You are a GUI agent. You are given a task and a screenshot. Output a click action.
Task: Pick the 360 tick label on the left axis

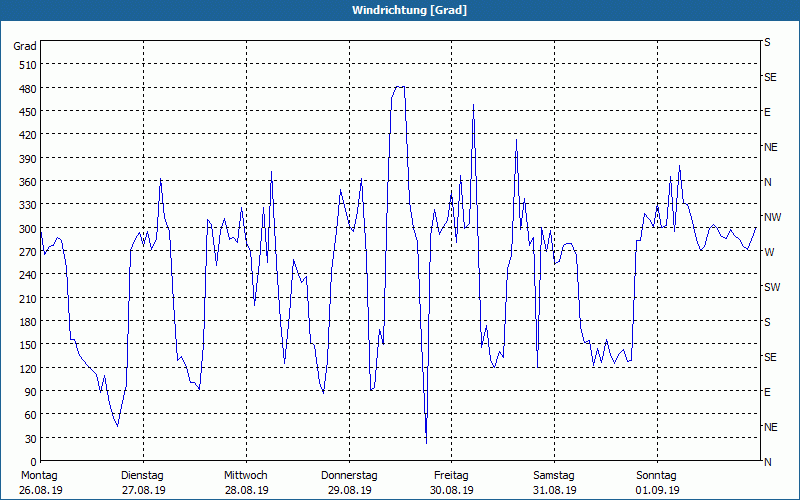coord(28,182)
